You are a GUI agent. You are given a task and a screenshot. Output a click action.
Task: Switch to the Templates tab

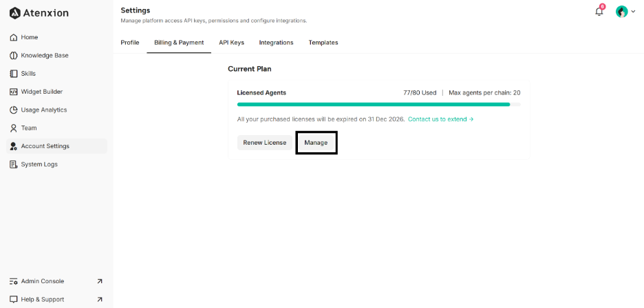[x=323, y=43]
